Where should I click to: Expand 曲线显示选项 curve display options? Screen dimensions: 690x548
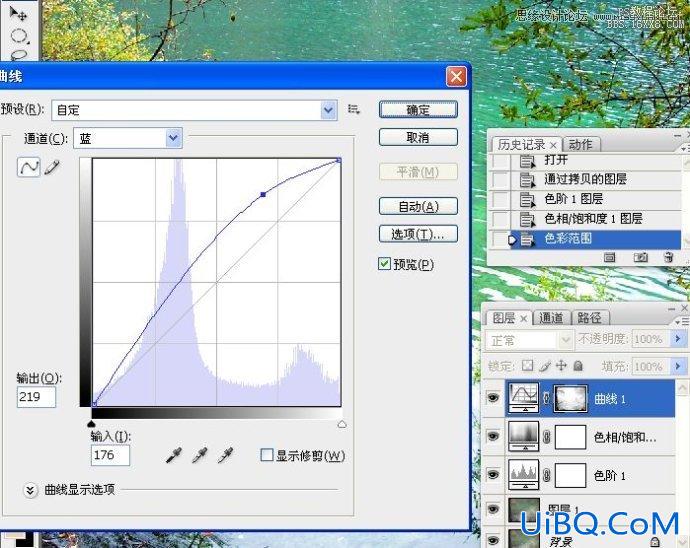click(30, 490)
